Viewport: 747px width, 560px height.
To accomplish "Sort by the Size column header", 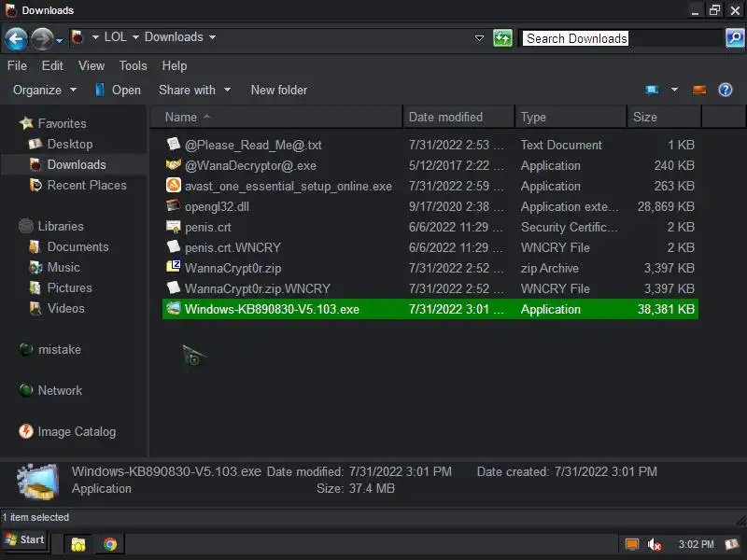I will (x=664, y=118).
